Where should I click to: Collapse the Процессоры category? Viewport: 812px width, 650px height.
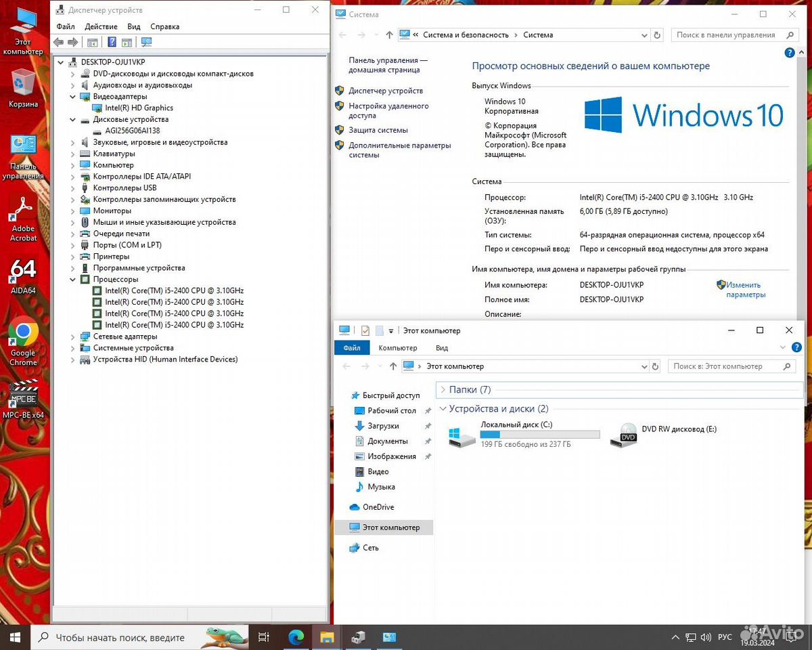73,279
